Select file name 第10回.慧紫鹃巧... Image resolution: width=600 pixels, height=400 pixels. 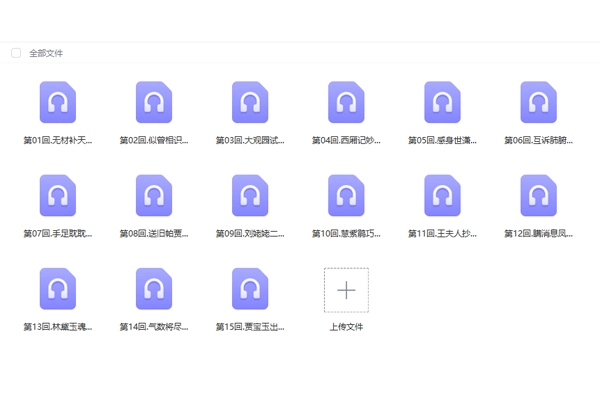[x=346, y=233]
